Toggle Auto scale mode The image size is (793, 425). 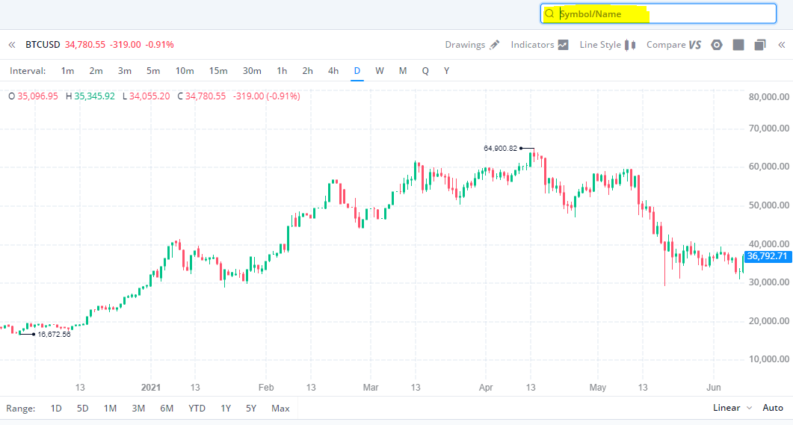[x=772, y=408]
